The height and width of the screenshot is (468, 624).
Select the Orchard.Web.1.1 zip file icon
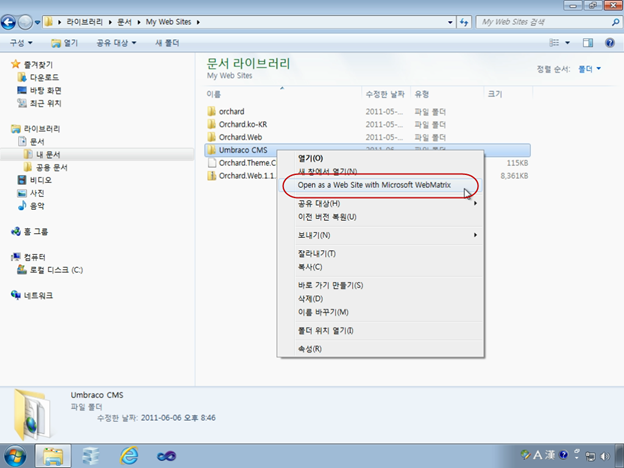point(211,176)
